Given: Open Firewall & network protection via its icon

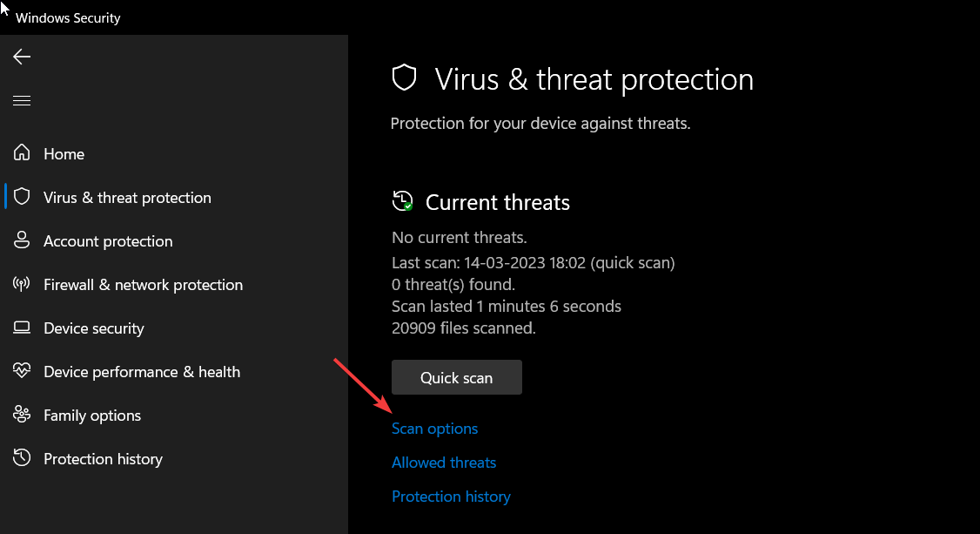Looking at the screenshot, I should pyautogui.click(x=21, y=284).
